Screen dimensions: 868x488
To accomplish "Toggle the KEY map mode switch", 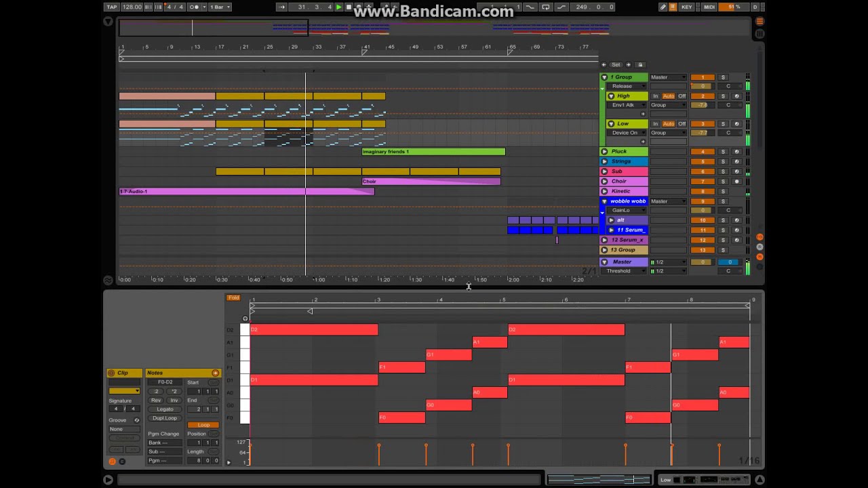I will pyautogui.click(x=686, y=7).
